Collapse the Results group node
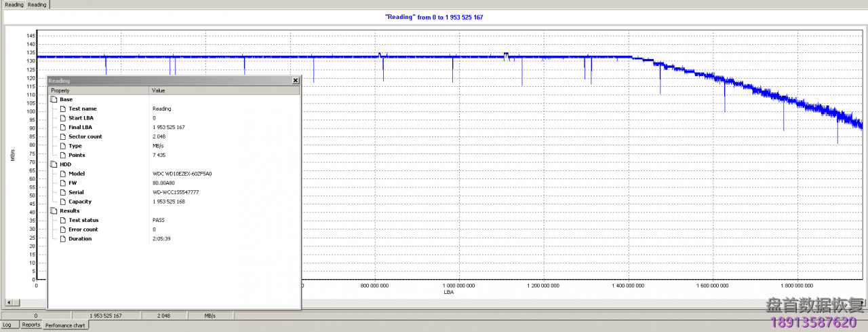The width and height of the screenshot is (868, 332). point(54,211)
